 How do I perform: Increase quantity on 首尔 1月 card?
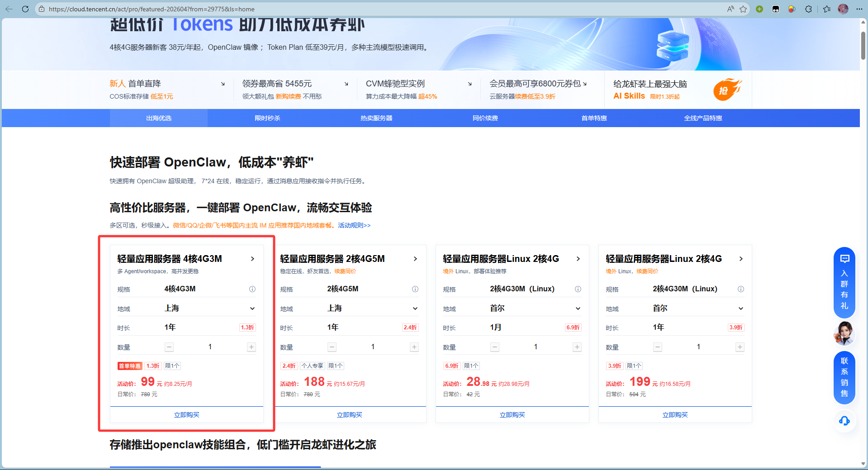coord(577,347)
